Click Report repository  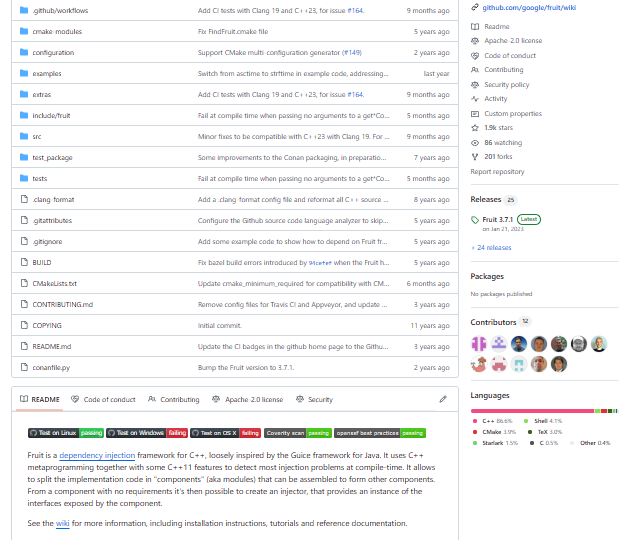(497, 172)
